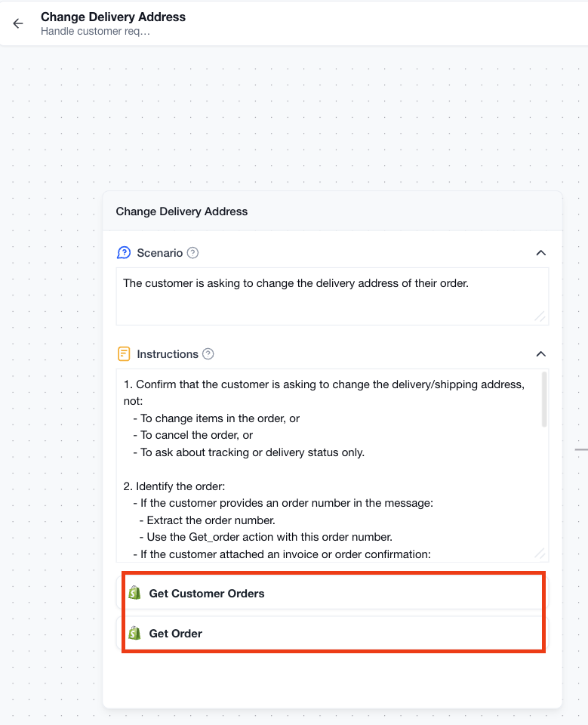Screen dimensions: 588x725
Task: Open the Get Order action
Action: (332, 634)
